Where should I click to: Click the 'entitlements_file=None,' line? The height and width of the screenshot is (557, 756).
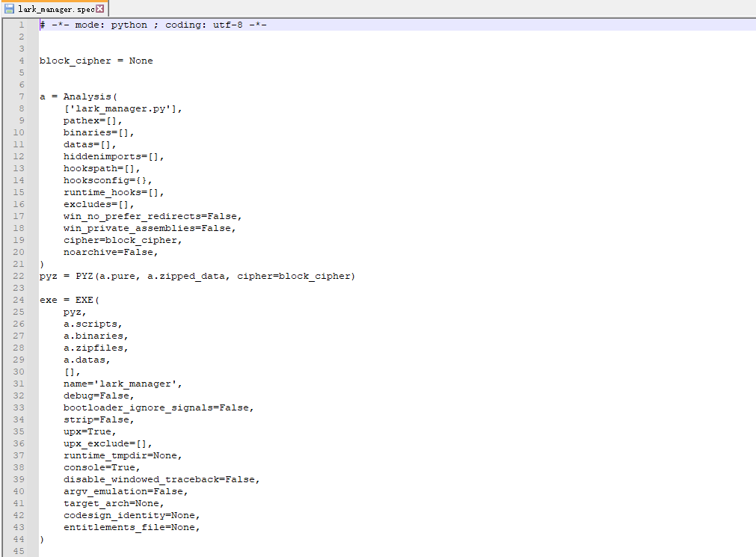tap(132, 527)
